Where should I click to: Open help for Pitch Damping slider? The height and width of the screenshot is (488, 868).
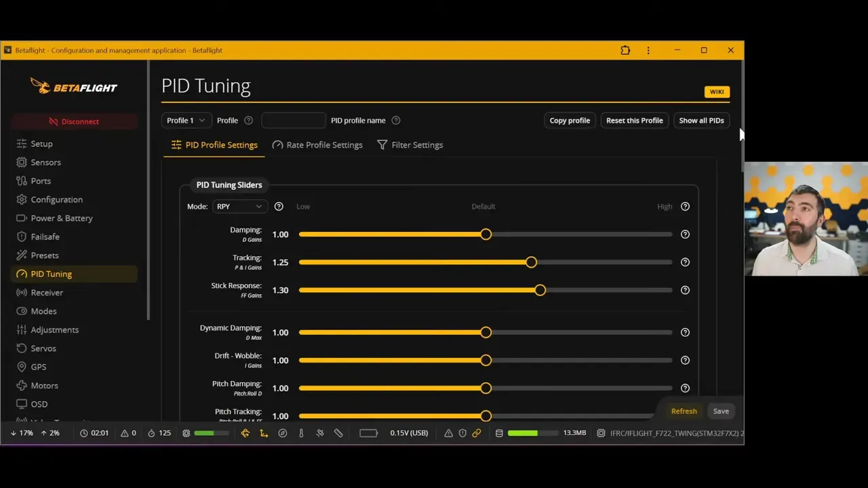tap(685, 388)
